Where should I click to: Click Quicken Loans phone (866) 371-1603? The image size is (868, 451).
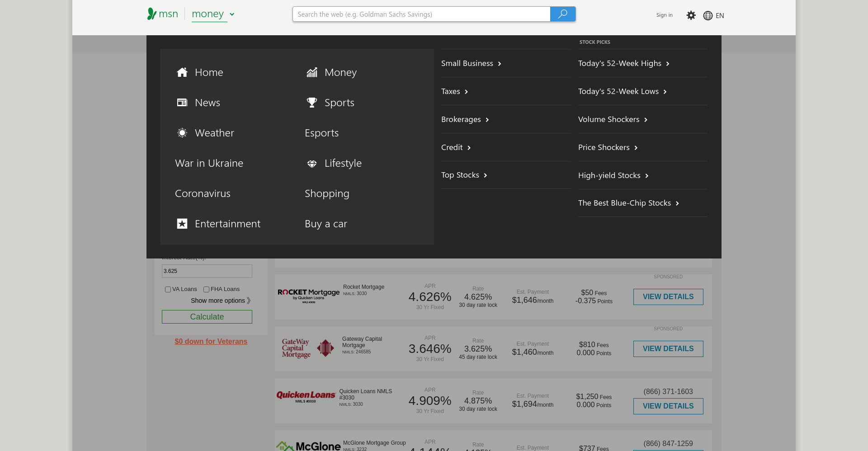(668, 392)
